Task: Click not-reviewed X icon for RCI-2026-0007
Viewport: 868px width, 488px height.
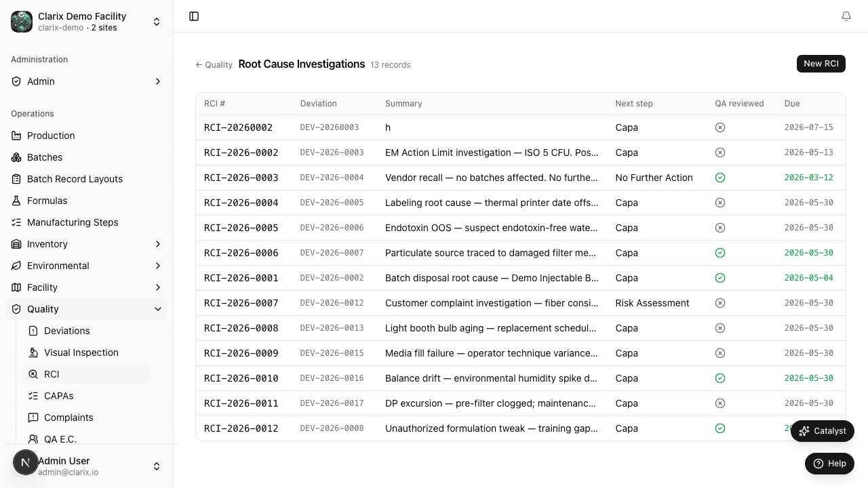Action: pos(720,303)
